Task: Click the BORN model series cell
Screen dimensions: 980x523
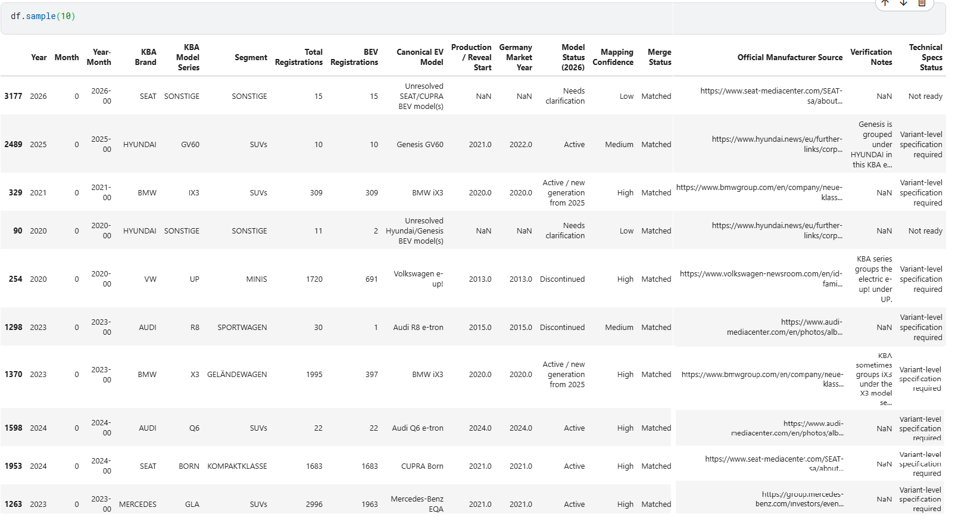Action: coord(189,466)
